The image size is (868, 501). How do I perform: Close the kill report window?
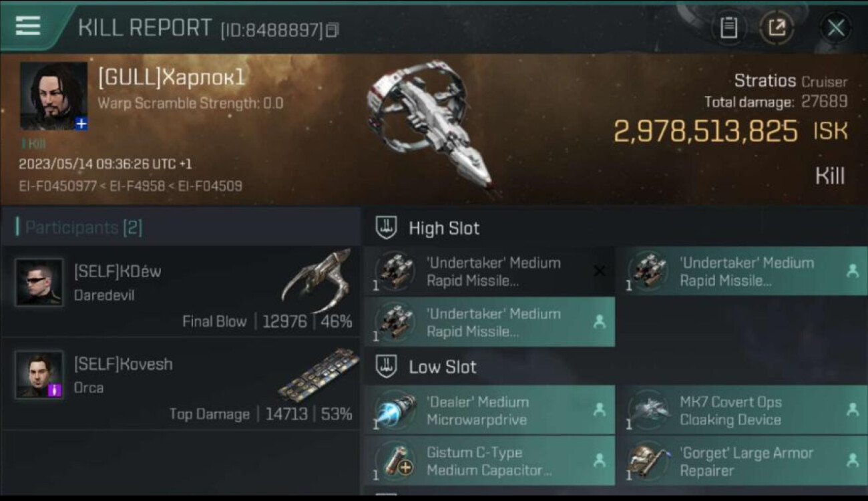pyautogui.click(x=835, y=28)
